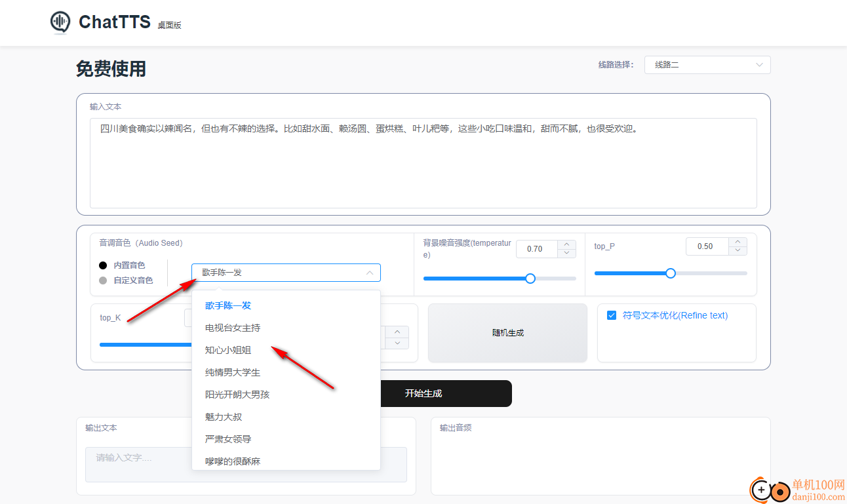This screenshot has height=504, width=847.
Task: Click the top_P value field 0.50
Action: [x=707, y=246]
